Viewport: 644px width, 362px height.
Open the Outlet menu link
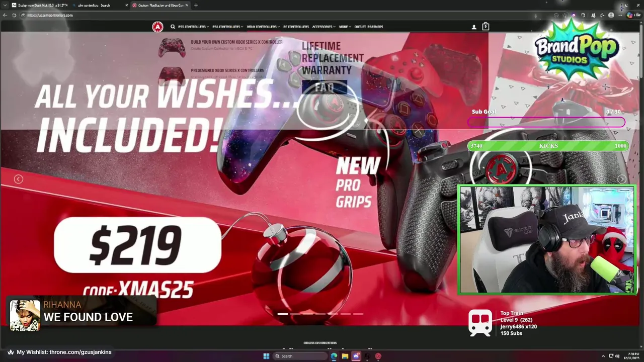(x=360, y=27)
